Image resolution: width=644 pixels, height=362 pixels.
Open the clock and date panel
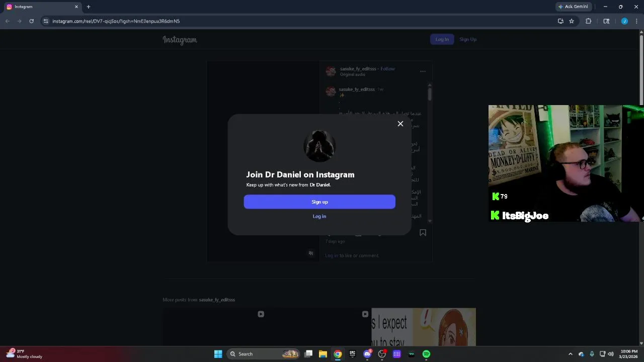point(628,354)
